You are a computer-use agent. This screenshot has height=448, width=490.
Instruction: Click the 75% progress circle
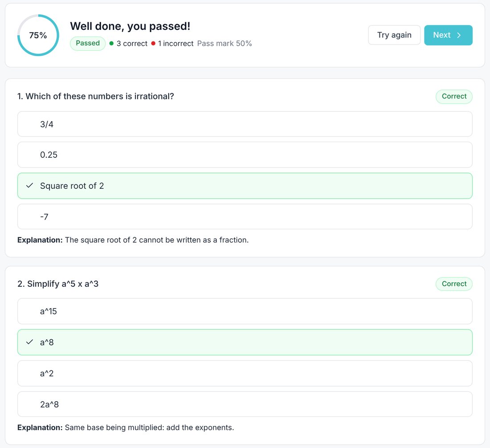point(38,35)
